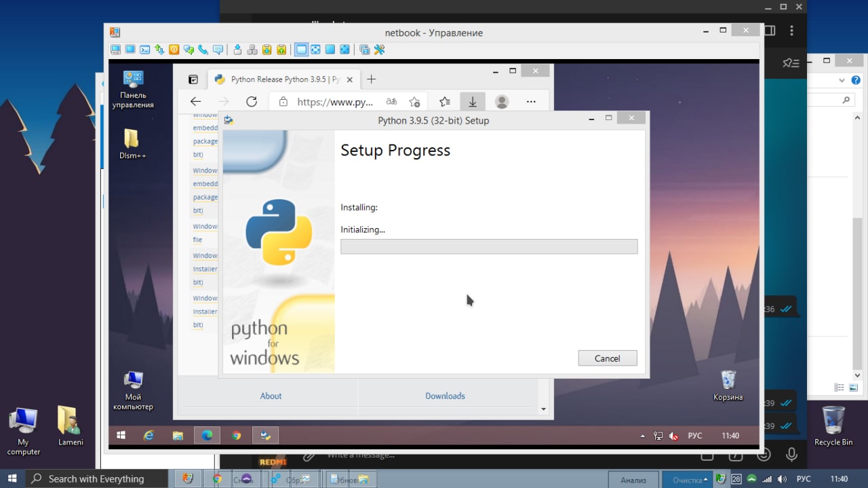Open the command prompt icon in the netbook toolbar
The image size is (868, 488).
click(x=145, y=50)
